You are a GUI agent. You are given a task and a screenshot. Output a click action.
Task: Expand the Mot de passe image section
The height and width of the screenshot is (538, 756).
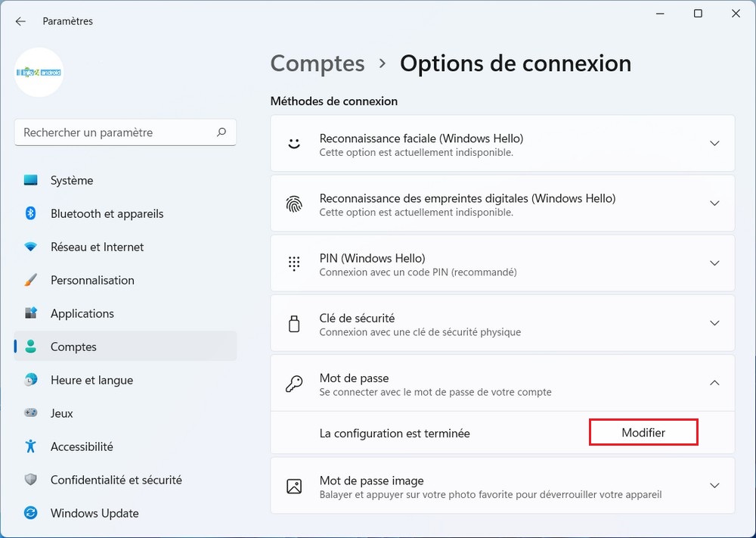[x=714, y=486]
